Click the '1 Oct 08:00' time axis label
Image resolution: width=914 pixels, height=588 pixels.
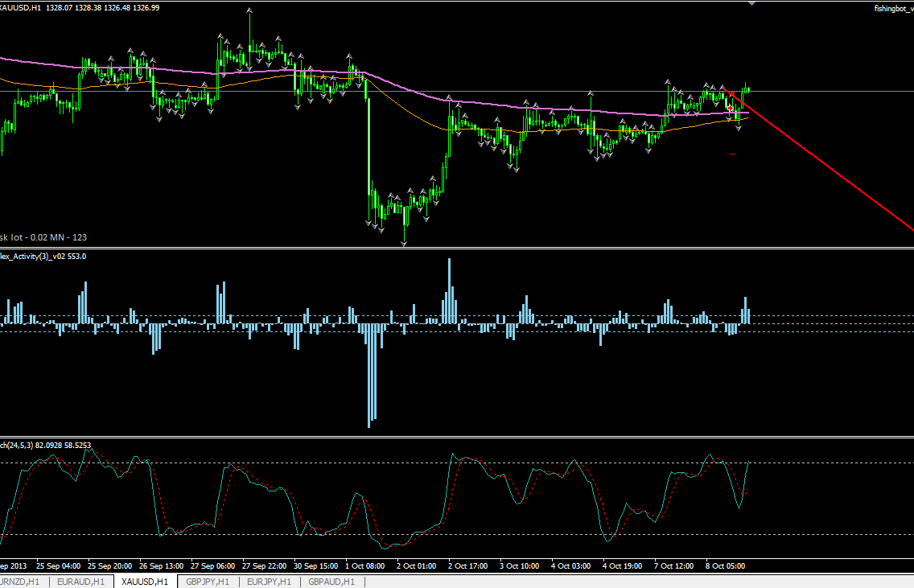[365, 565]
